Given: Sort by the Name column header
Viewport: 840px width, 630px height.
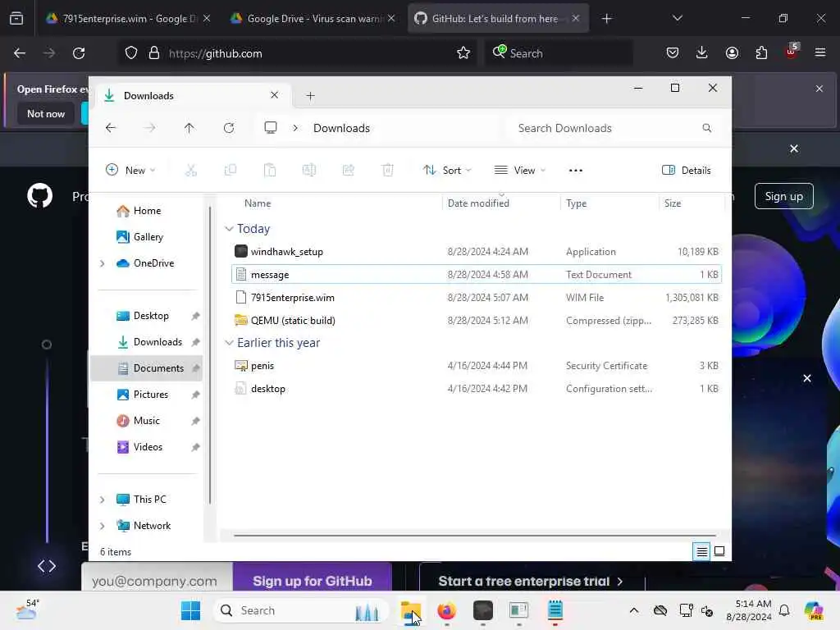Looking at the screenshot, I should (x=258, y=203).
